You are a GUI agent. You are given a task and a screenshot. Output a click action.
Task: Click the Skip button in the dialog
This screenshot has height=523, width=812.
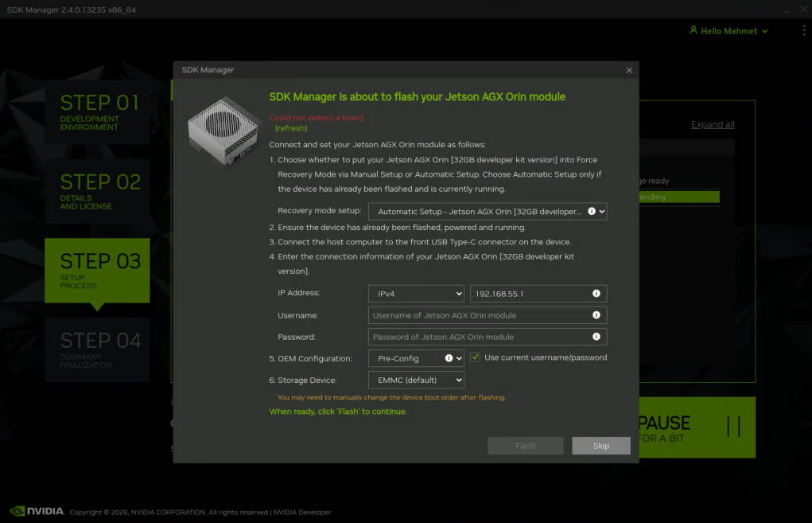600,445
